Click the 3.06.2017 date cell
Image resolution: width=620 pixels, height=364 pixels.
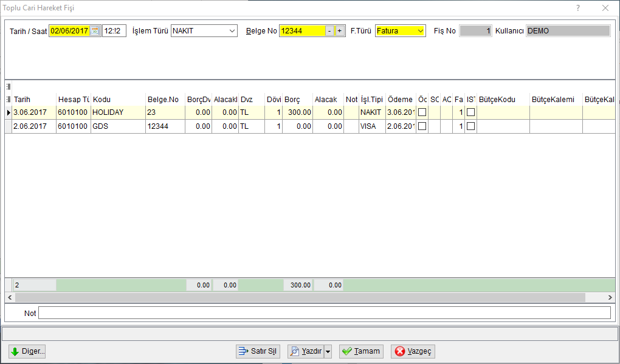tap(34, 112)
